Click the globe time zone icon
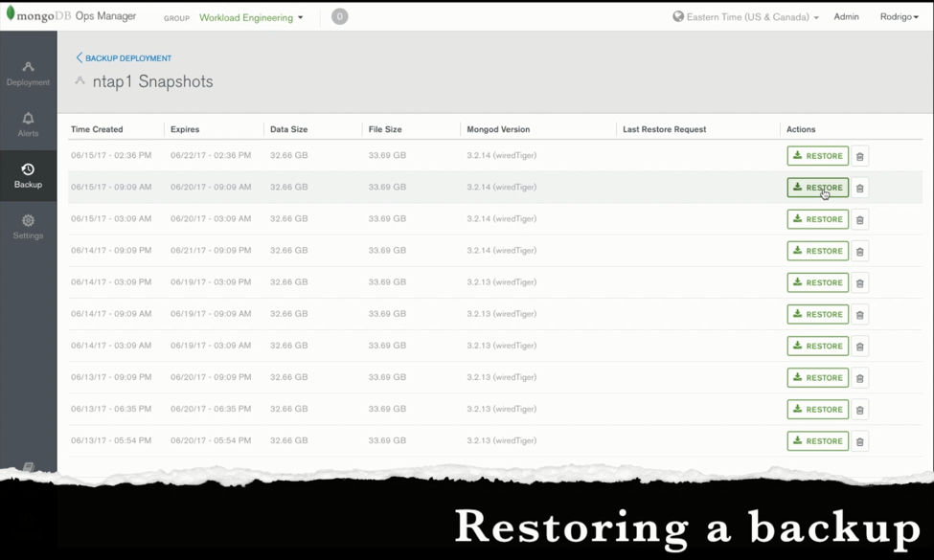Viewport: 934px width, 560px height. click(x=678, y=16)
